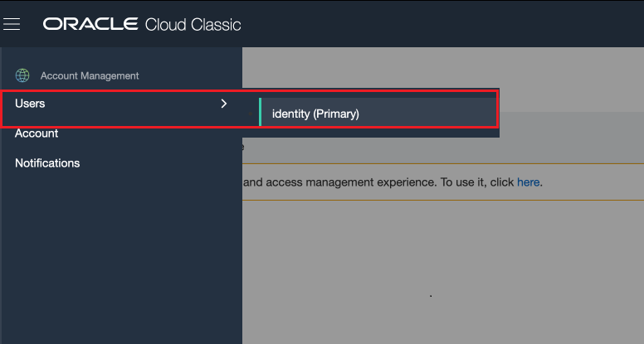Open the hamburger navigation menu icon
The image size is (644, 344).
point(12,24)
